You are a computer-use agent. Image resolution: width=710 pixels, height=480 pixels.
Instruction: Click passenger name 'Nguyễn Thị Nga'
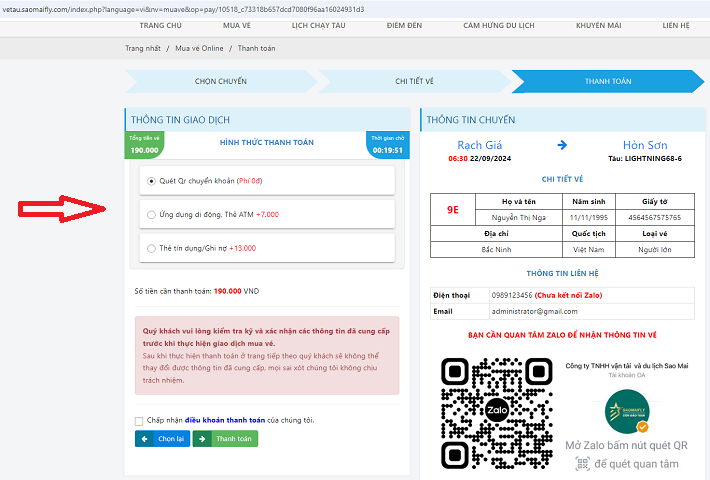point(519,217)
